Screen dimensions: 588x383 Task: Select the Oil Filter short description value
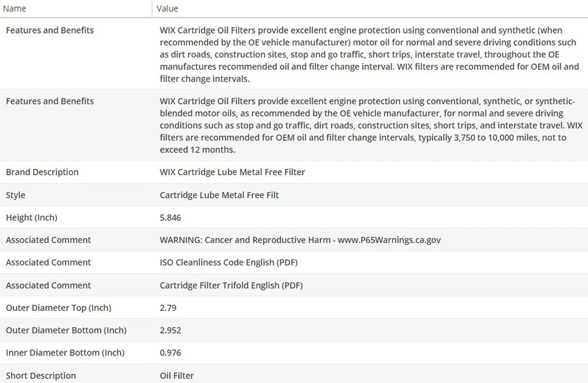point(176,376)
